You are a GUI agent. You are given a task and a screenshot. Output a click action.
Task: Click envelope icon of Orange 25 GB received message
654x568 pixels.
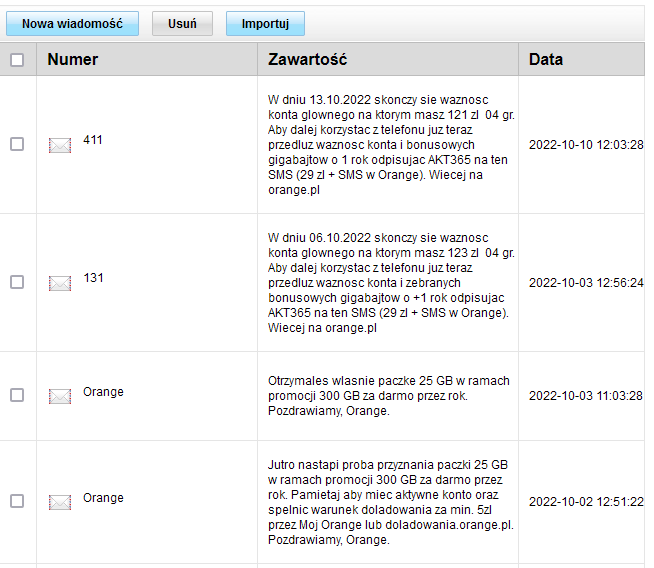coord(60,396)
